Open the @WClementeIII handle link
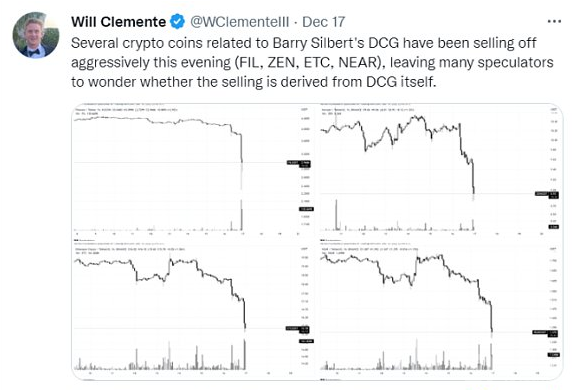 [x=240, y=22]
